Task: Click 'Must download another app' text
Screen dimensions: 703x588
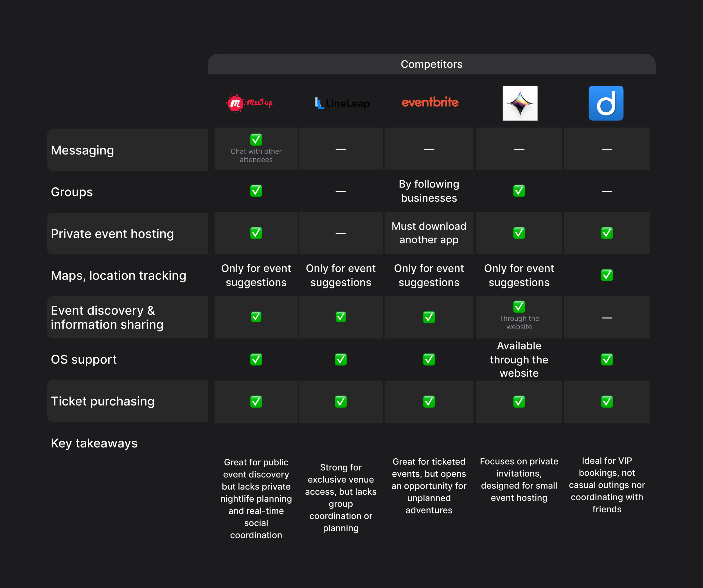Action: point(429,233)
